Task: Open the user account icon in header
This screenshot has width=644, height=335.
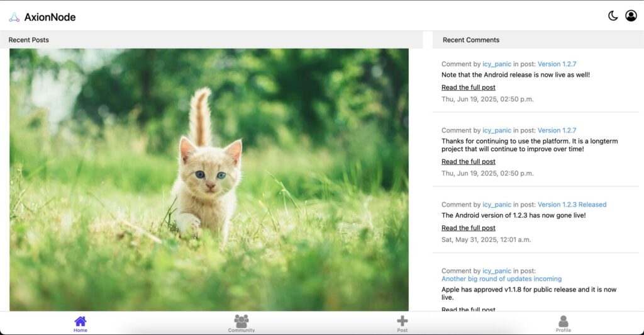Action: pyautogui.click(x=631, y=16)
